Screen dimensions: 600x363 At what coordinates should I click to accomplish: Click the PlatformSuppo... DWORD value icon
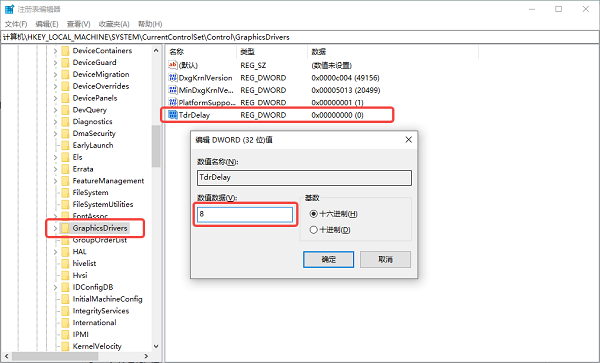173,103
